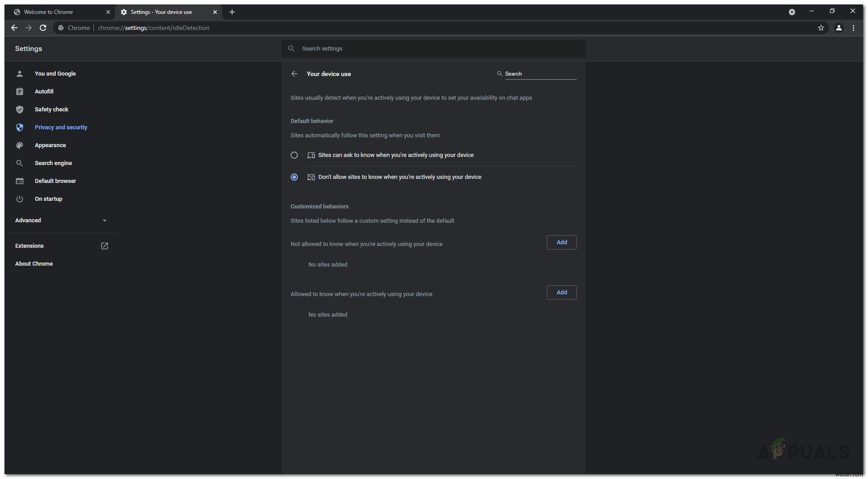The image size is (868, 479).
Task: Select the Autofill sidebar icon
Action: pyautogui.click(x=20, y=91)
